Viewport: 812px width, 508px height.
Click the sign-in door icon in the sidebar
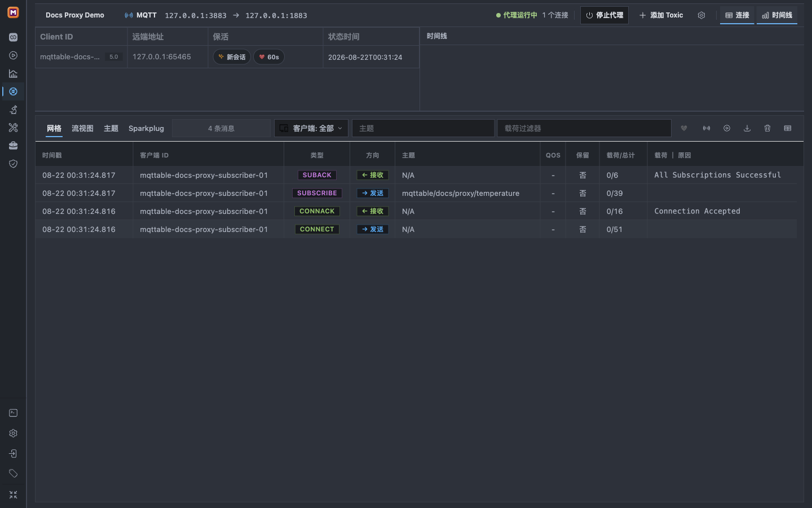click(13, 454)
